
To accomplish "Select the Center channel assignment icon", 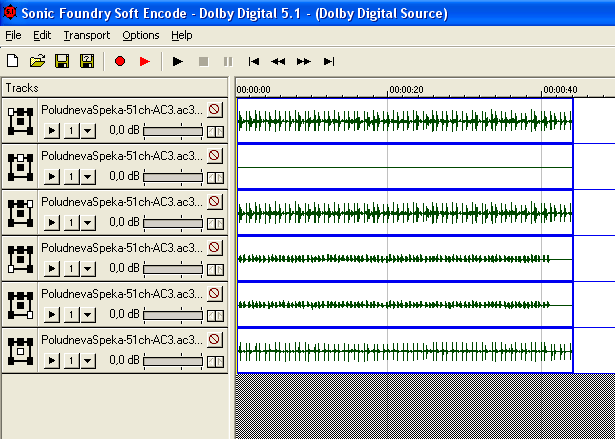I will [x=20, y=167].
